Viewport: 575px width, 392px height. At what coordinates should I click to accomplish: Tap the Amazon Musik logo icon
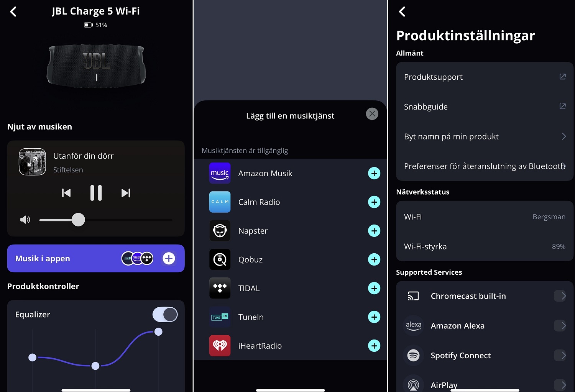point(220,173)
